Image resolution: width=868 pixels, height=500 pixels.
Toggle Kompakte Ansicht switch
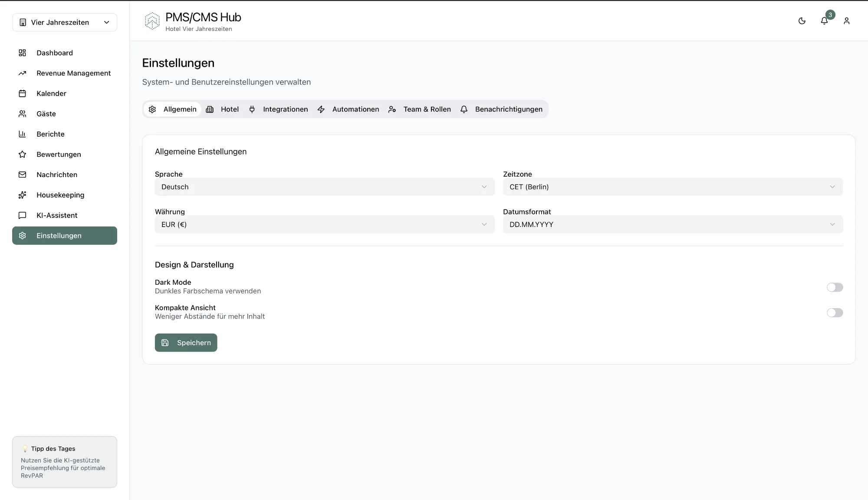point(834,313)
